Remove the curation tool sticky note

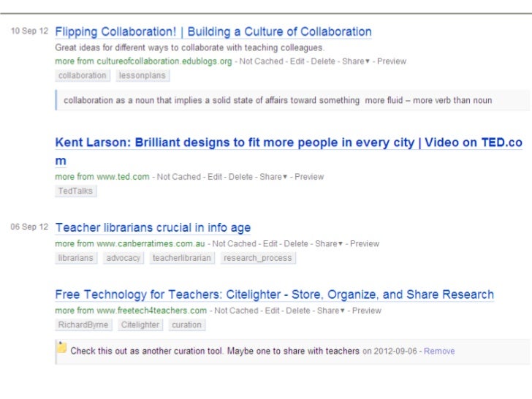pos(439,351)
